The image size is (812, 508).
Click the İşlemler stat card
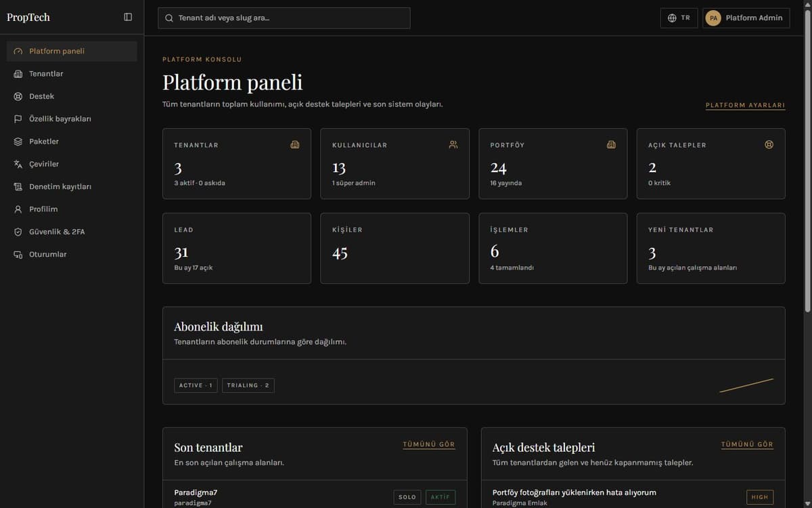tap(553, 249)
